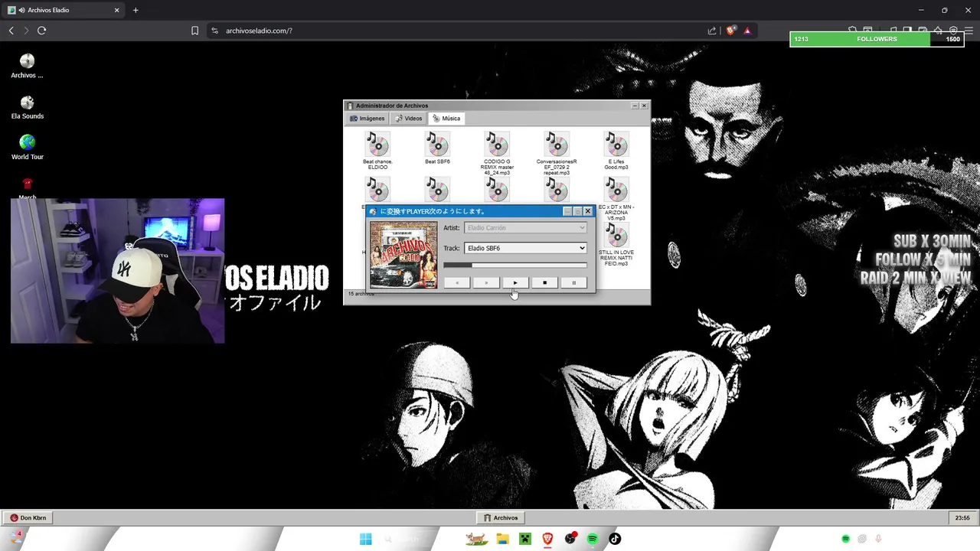The image size is (980, 551).
Task: Reload the archivoseladio.com page
Action: point(41,31)
